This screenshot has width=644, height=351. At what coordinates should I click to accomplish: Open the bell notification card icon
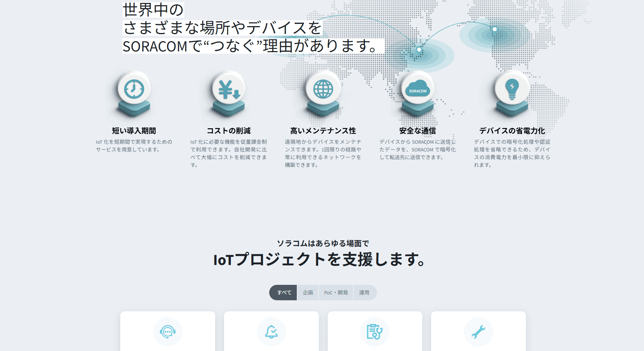coord(271,332)
